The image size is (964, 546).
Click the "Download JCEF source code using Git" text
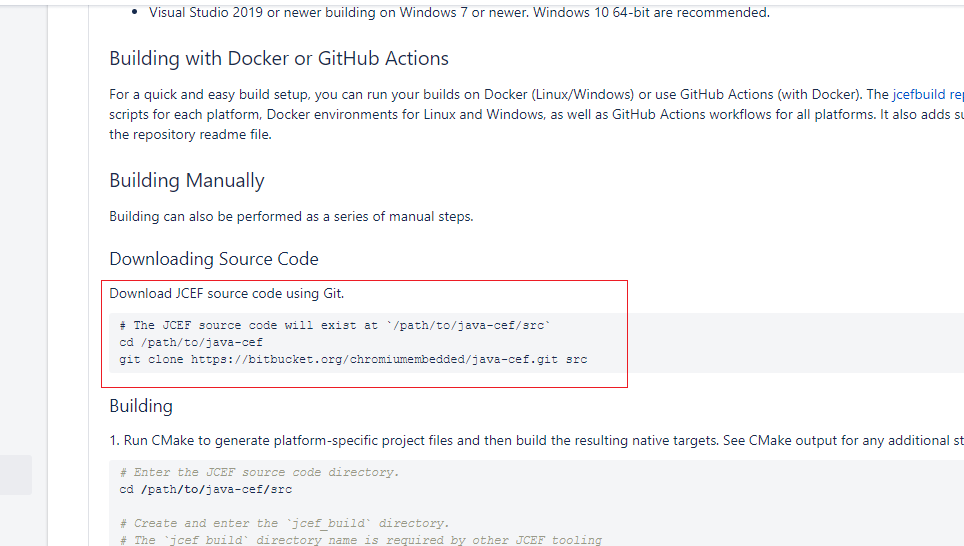click(227, 294)
